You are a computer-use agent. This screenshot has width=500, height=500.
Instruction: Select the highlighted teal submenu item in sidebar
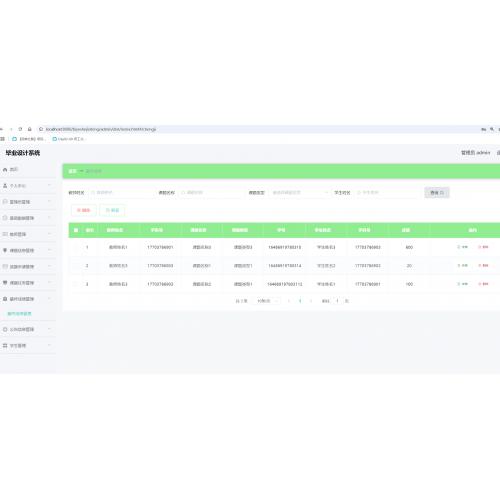pyautogui.click(x=20, y=314)
